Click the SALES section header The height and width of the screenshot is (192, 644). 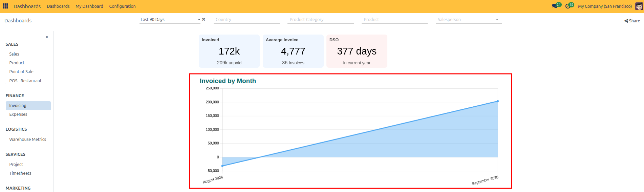pos(12,44)
